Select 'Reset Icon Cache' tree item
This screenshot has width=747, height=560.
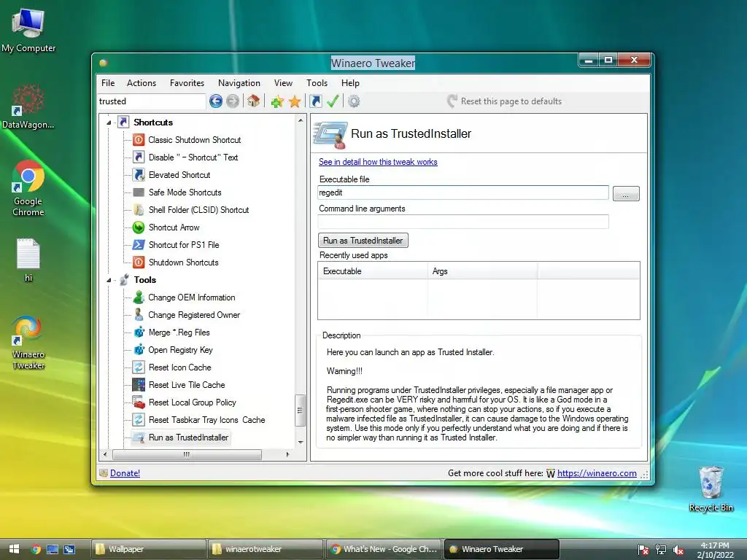[x=179, y=367]
